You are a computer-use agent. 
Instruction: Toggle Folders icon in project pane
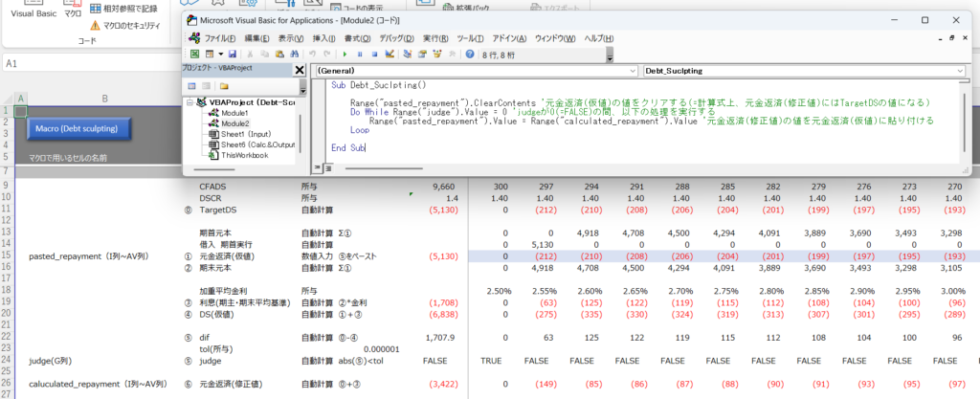coord(224,85)
